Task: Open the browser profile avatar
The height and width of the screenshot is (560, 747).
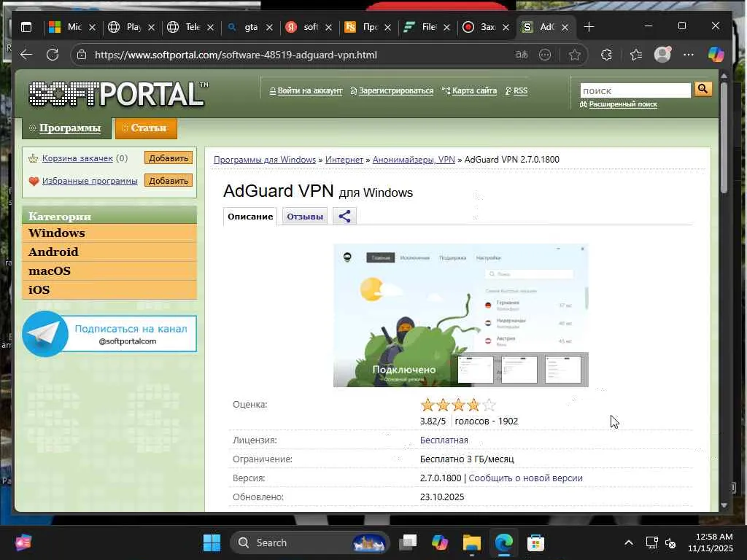Action: pos(662,54)
